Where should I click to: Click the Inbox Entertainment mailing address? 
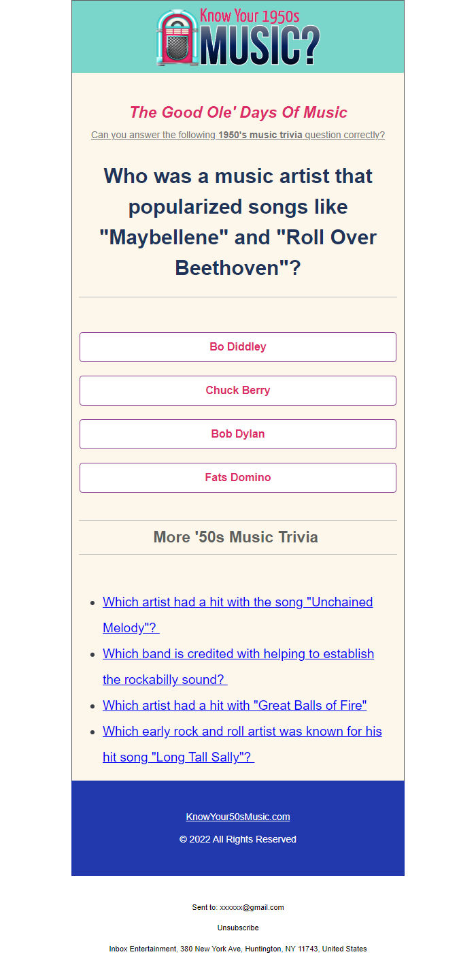tap(238, 949)
